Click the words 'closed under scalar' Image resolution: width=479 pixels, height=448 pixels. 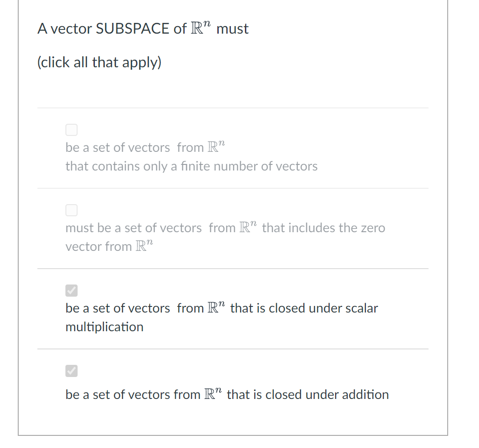(323, 308)
